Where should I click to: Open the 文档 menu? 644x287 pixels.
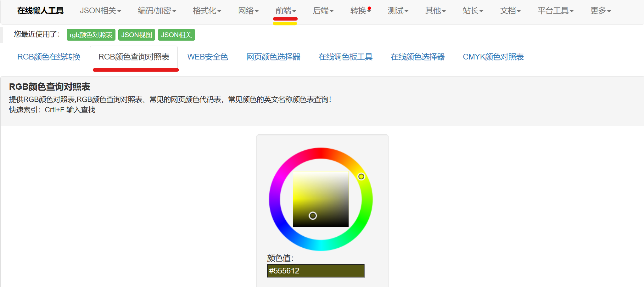point(510,11)
